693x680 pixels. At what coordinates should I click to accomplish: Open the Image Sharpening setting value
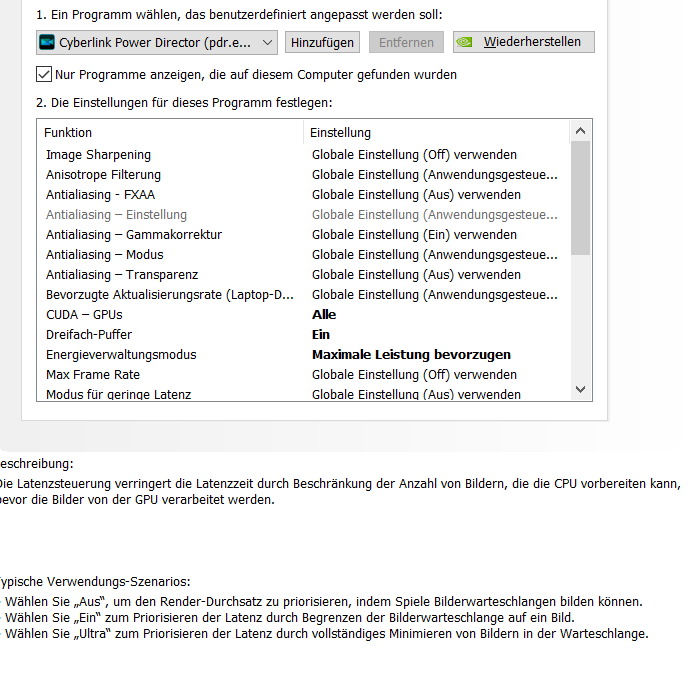[414, 155]
